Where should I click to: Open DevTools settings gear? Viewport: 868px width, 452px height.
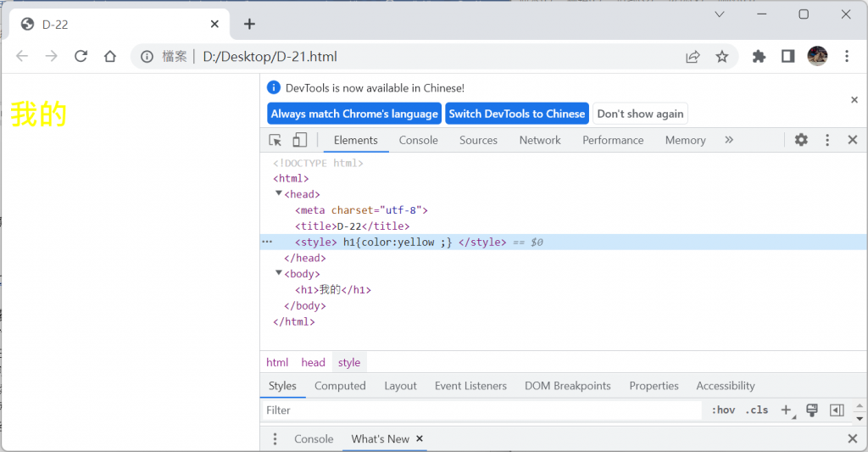(x=801, y=140)
